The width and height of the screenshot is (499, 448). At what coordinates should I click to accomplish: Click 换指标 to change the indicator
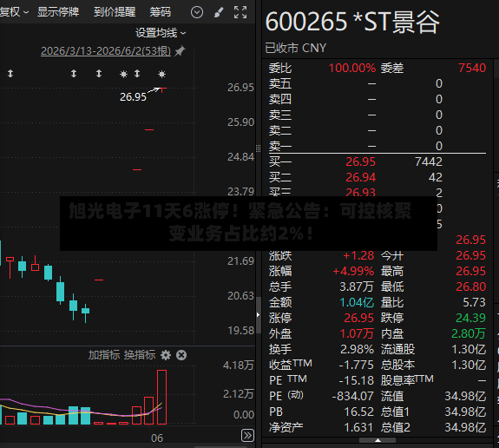[140, 355]
